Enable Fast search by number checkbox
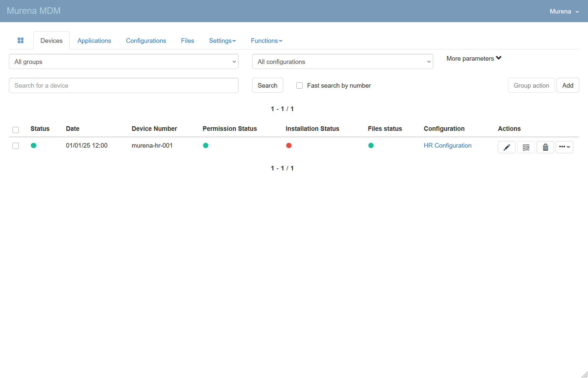 pos(300,86)
